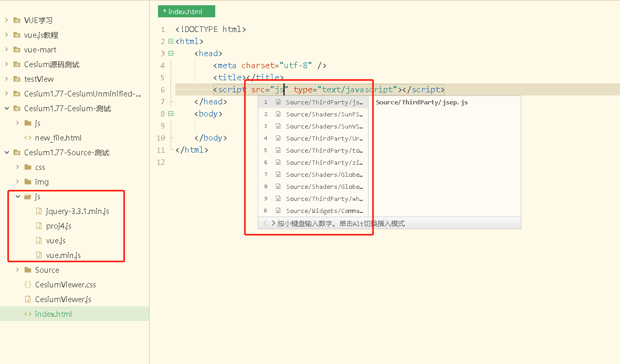Click the type="text/javascript" attribute text
The image size is (620, 364).
tap(345, 90)
